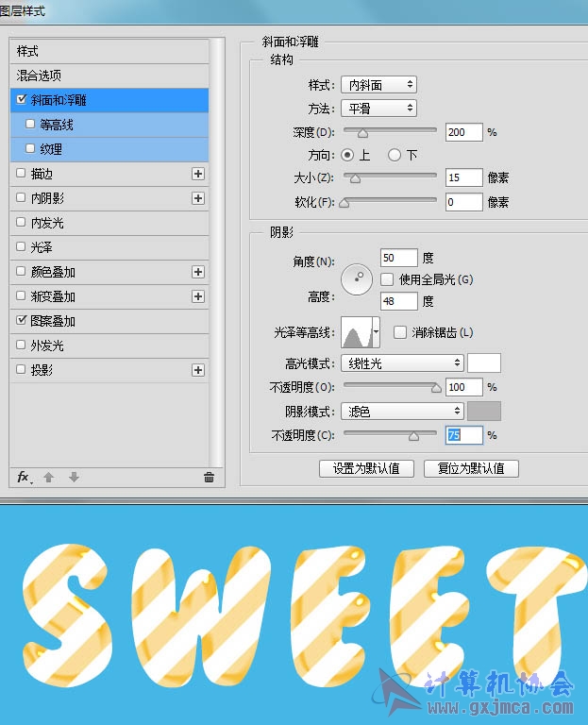This screenshot has width=588, height=725.
Task: Open the gray shadow color swatch
Action: (484, 411)
